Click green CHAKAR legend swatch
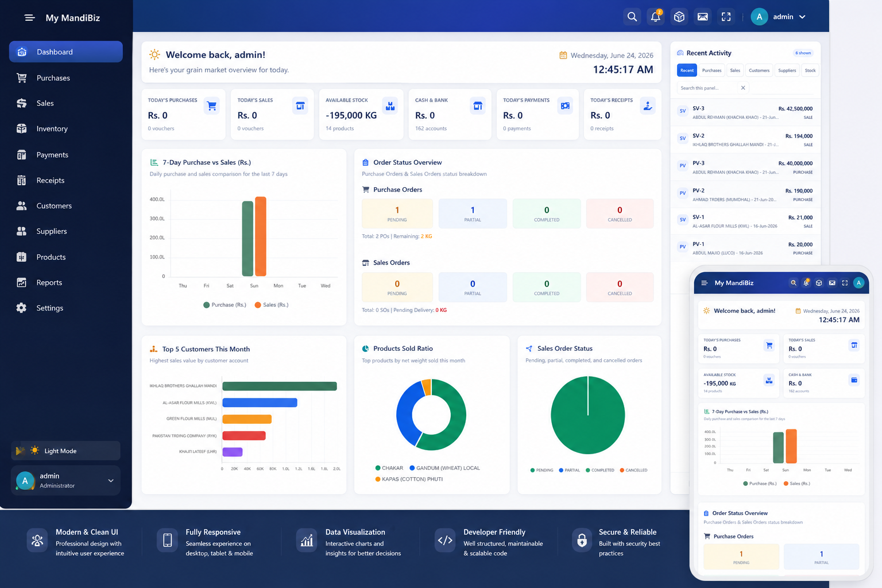882x588 pixels. pos(378,468)
